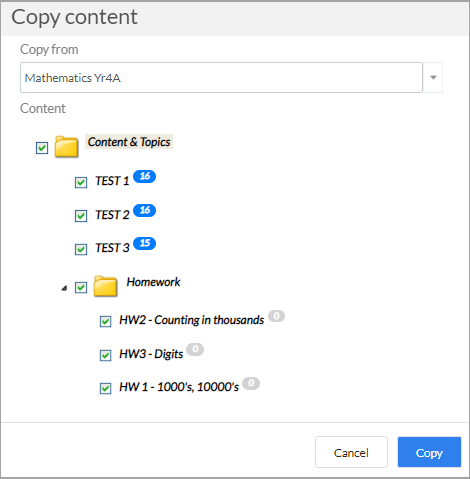Image resolution: width=470 pixels, height=479 pixels.
Task: Click the 15 badge beside TEST 3
Action: [144, 243]
